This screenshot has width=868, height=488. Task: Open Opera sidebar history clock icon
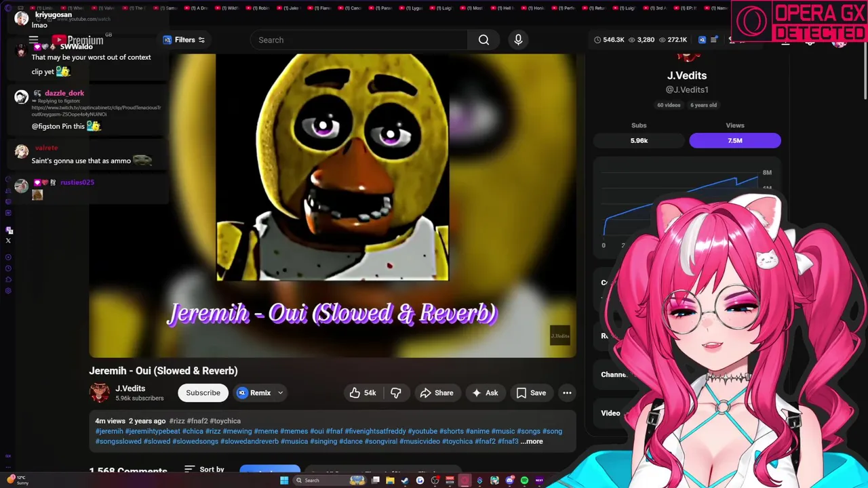point(8,268)
